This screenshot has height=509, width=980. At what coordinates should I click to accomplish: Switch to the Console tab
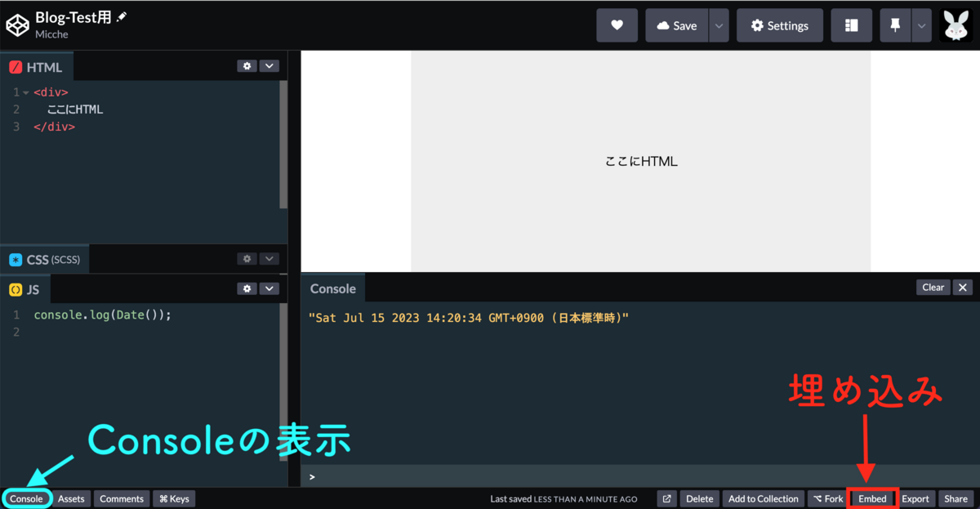coord(332,288)
